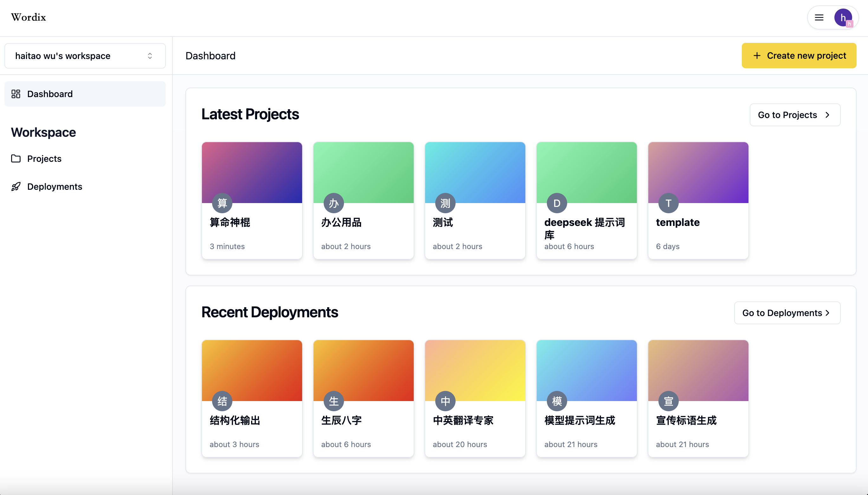Click 'about 6 hours' under deepseek 提示词库
This screenshot has height=495, width=868.
click(x=569, y=247)
